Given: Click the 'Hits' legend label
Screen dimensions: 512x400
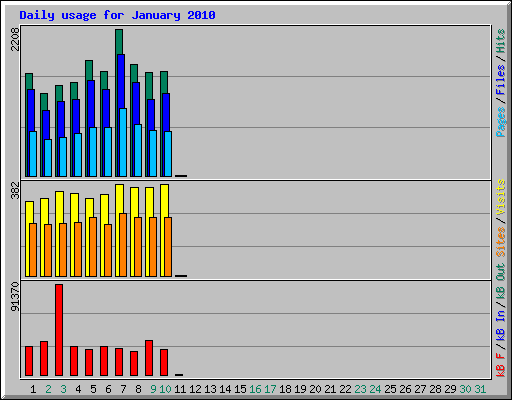Looking at the screenshot, I should coord(500,41).
